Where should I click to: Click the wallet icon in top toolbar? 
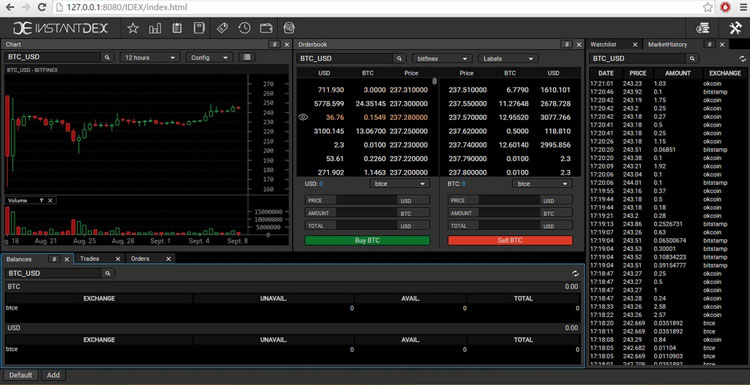[266, 28]
